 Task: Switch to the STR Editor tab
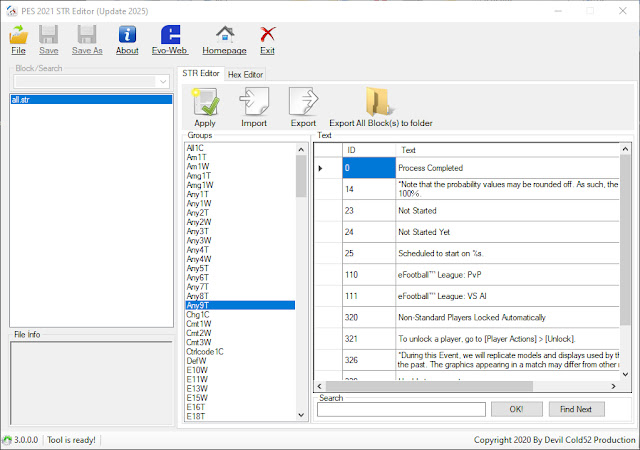click(200, 74)
